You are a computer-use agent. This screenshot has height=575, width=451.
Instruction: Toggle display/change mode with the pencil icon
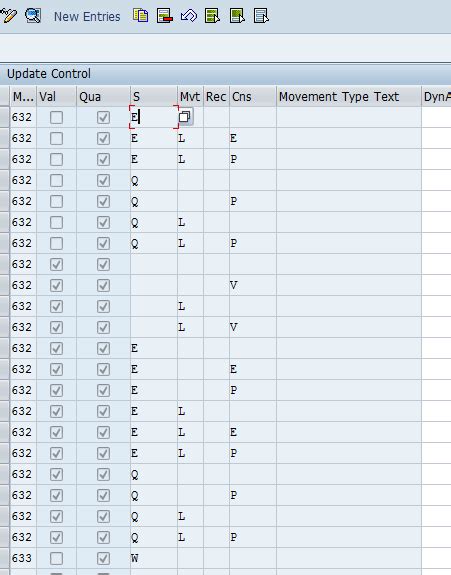point(8,16)
